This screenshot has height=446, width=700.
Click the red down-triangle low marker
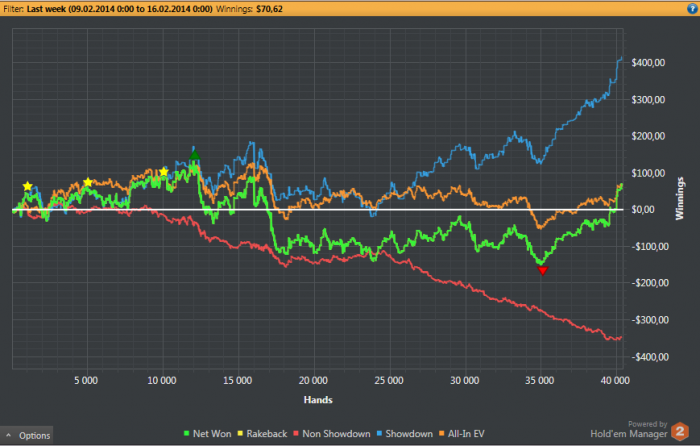[x=542, y=271]
